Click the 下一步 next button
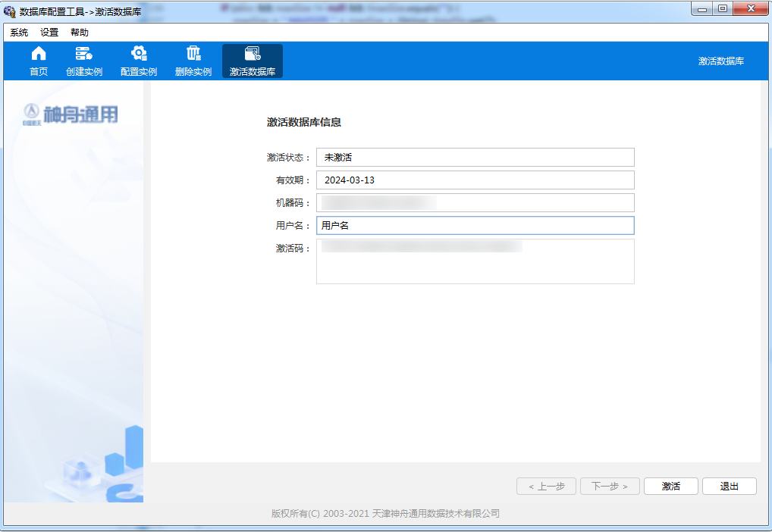The width and height of the screenshot is (772, 532). click(x=610, y=487)
